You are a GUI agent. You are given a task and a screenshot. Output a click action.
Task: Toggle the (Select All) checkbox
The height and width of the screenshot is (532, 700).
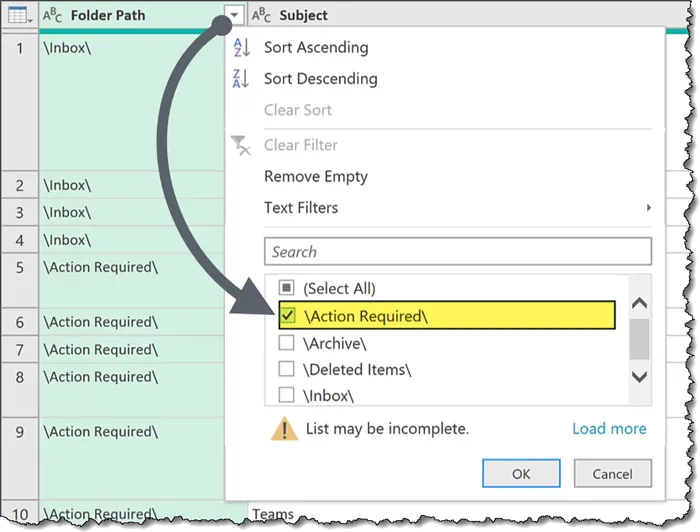287,289
